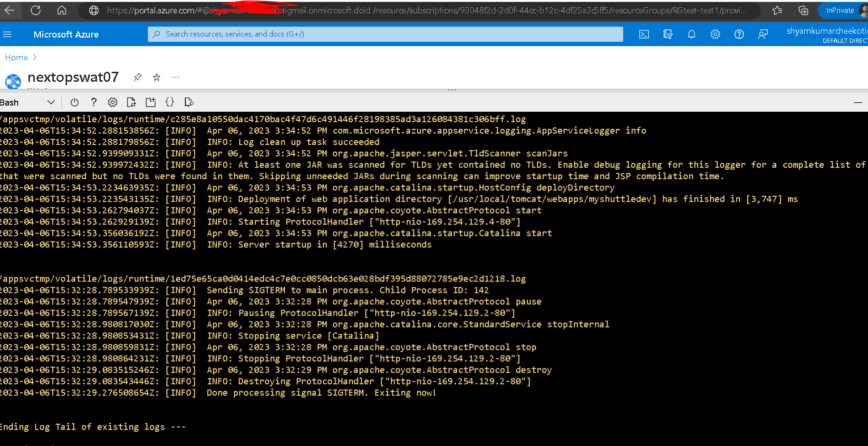Go to Home breadcrumb link
This screenshot has height=446, width=868.
[17, 58]
